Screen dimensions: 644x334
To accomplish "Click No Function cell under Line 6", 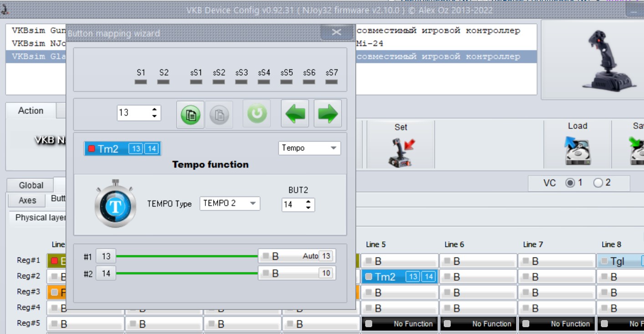I will coord(478,324).
